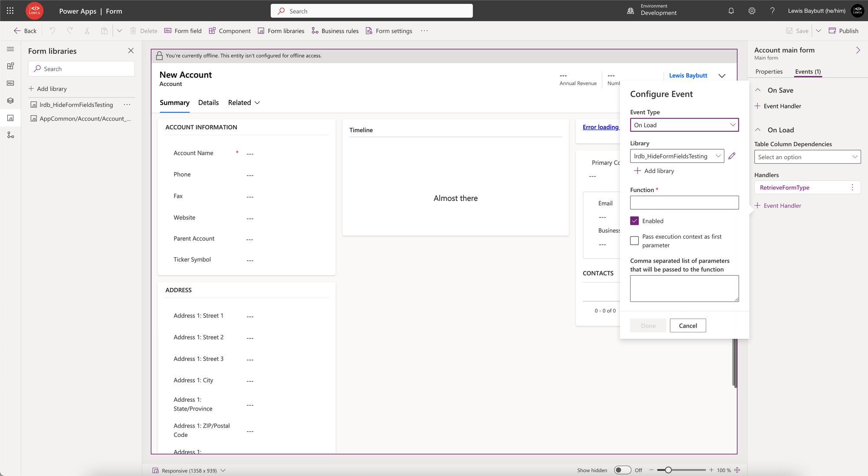Toggle the Show hidden switch
The width and height of the screenshot is (868, 476).
pyautogui.click(x=622, y=470)
